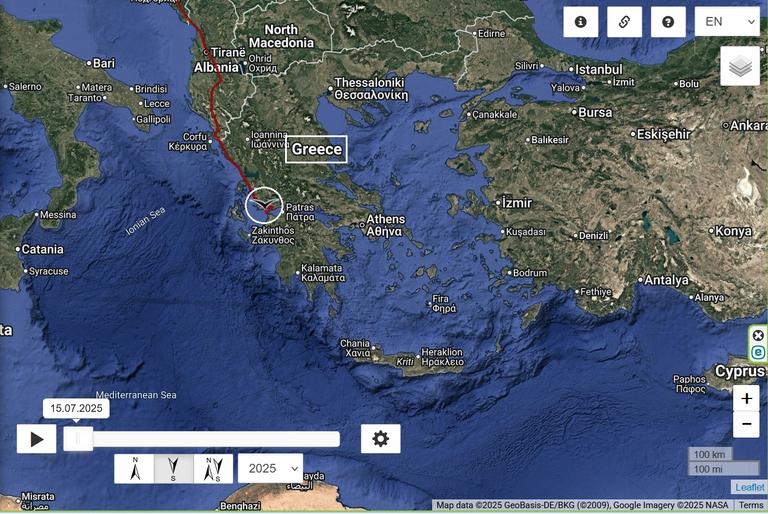This screenshot has width=768, height=514.
Task: Select northward migration direction icon
Action: pos(134,469)
